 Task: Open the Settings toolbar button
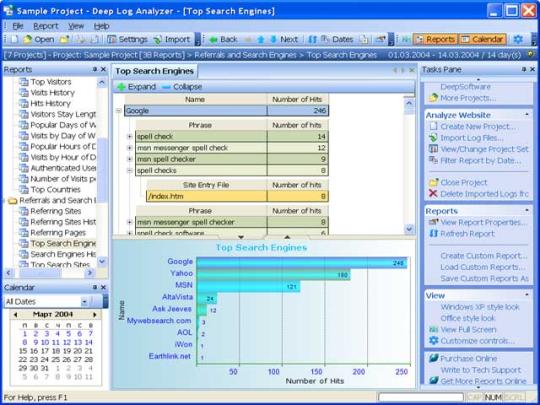(x=127, y=40)
